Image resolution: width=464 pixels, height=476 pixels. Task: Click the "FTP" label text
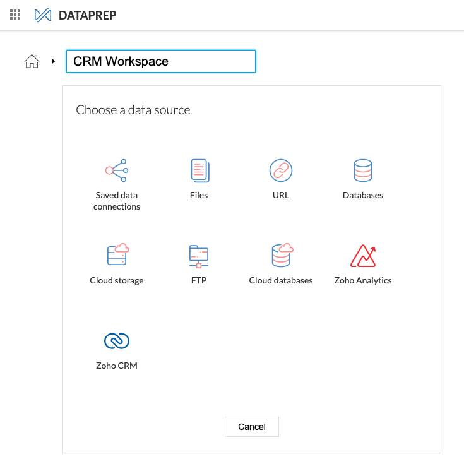[199, 280]
